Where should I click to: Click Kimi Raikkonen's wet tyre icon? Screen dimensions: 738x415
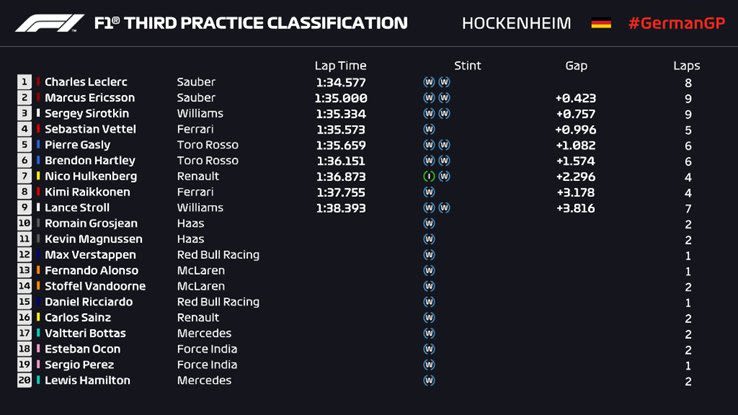428,192
